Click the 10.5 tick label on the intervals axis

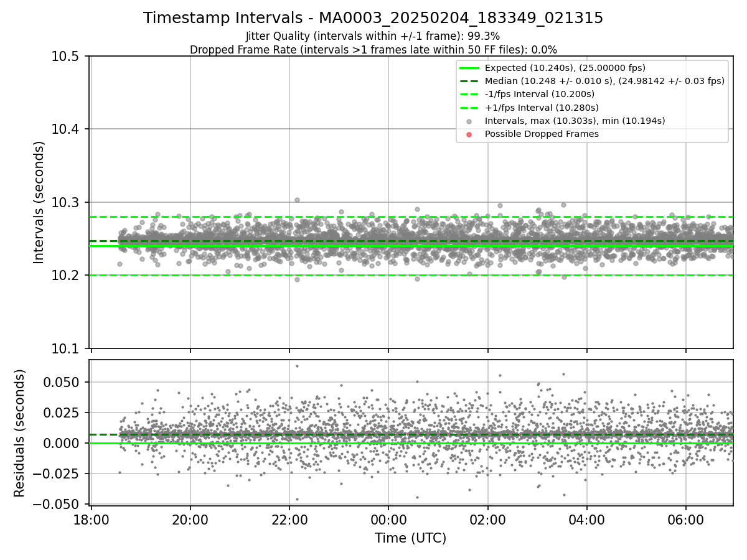click(66, 57)
